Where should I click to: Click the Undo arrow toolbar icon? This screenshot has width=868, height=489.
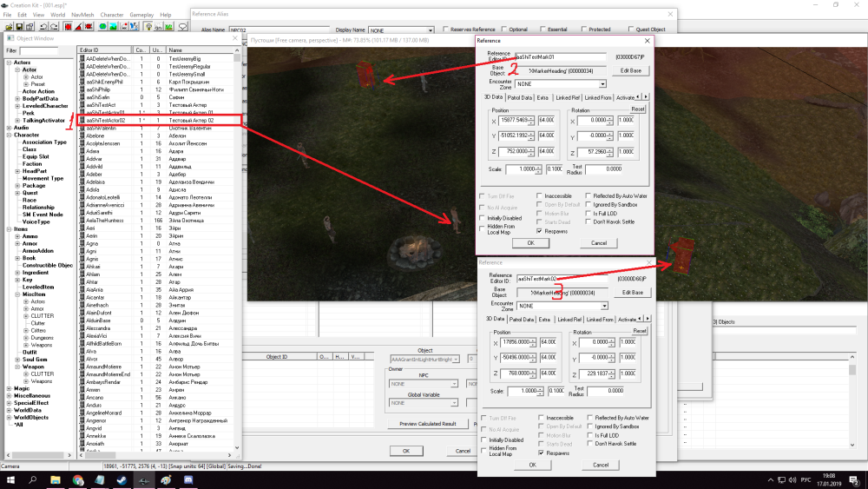tap(43, 27)
